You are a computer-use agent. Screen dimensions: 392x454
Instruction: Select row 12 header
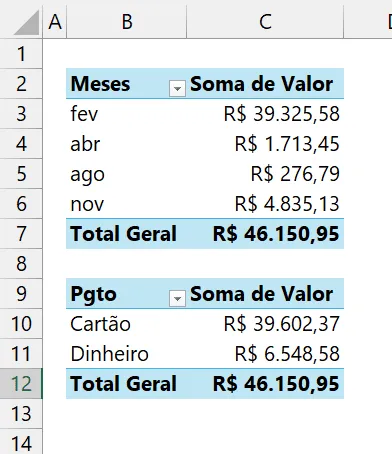21,384
